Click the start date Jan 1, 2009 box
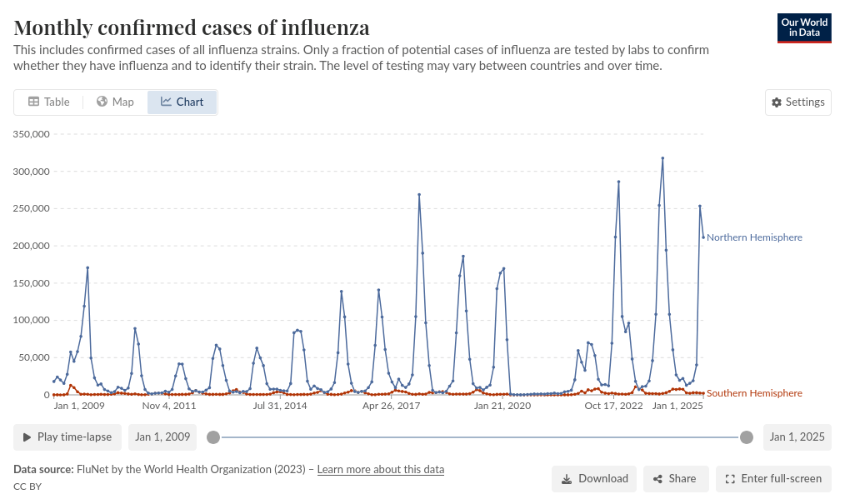 162,437
